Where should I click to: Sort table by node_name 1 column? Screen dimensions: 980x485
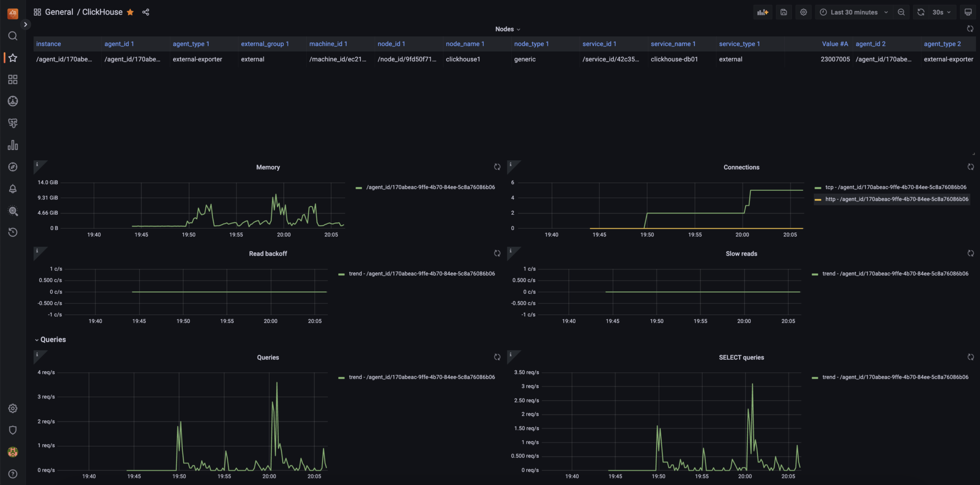(x=465, y=44)
